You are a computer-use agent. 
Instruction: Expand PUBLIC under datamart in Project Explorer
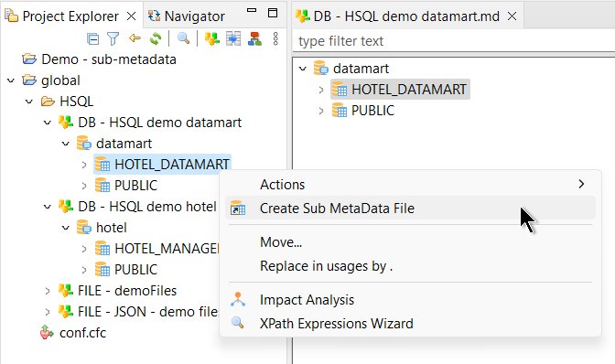[84, 186]
